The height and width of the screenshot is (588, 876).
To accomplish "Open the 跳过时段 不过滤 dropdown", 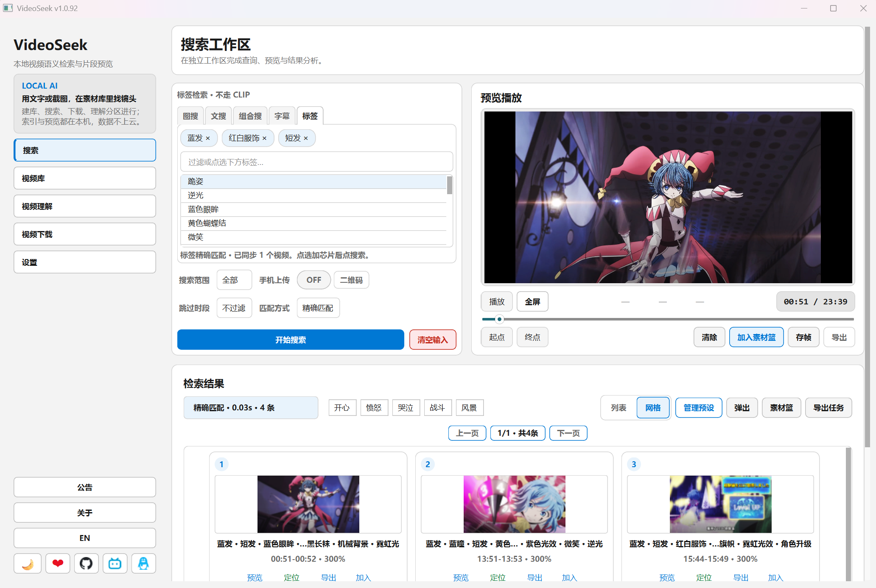I will click(234, 308).
